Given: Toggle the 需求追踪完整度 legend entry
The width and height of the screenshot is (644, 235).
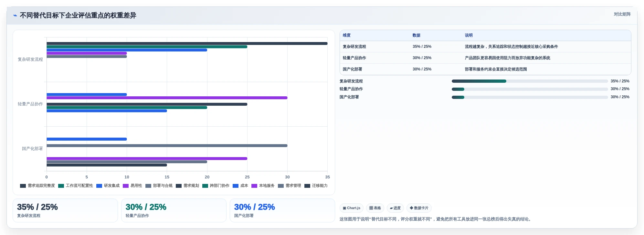Looking at the screenshot, I should (37, 186).
